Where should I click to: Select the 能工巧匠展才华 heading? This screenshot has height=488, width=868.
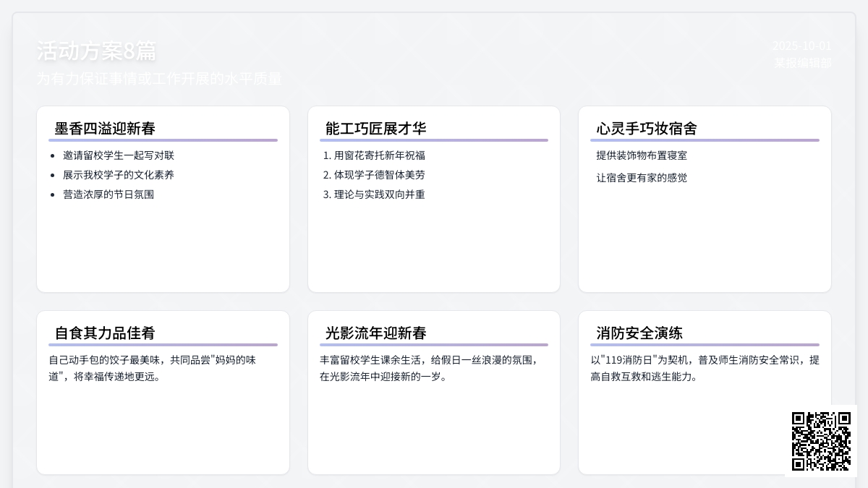pyautogui.click(x=375, y=129)
